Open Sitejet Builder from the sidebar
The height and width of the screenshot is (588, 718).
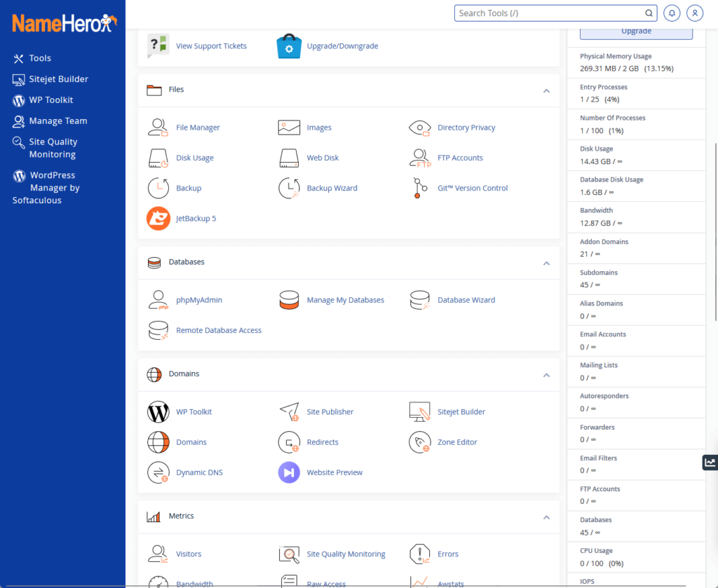pos(58,79)
